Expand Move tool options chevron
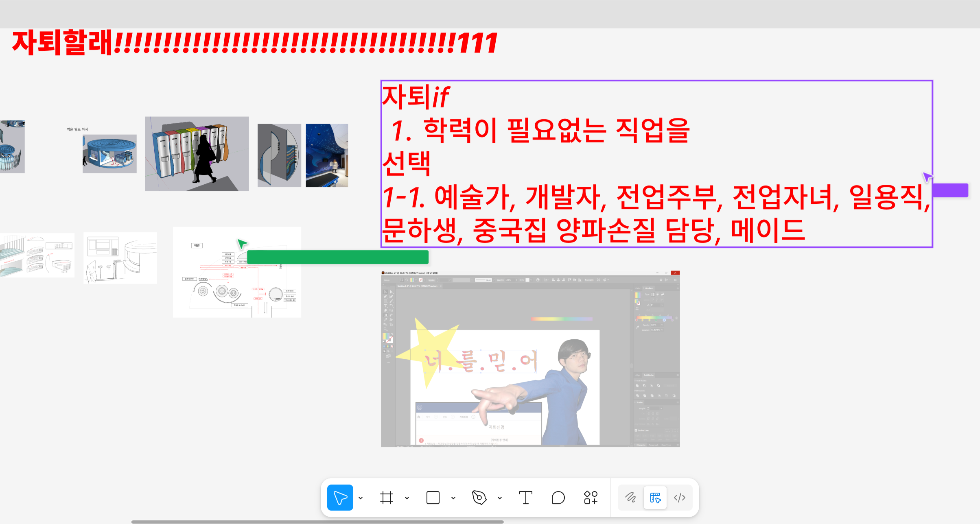980x524 pixels. (361, 498)
